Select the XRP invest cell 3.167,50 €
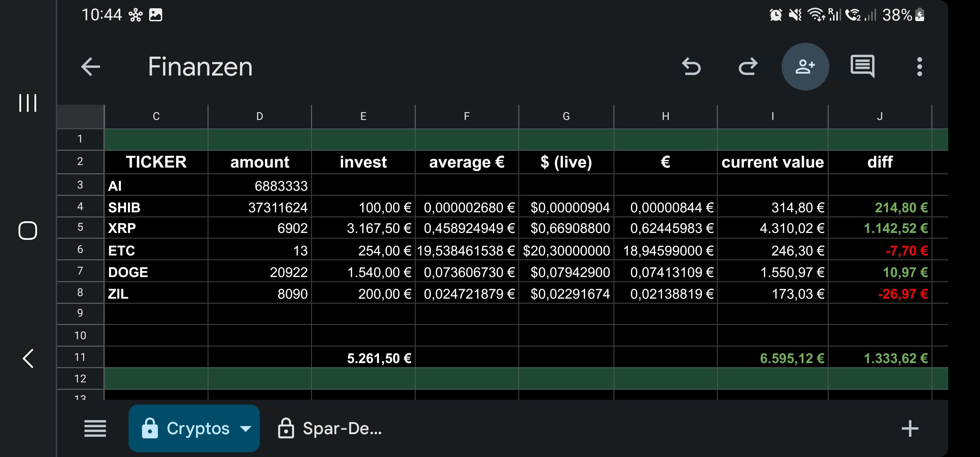 [363, 228]
